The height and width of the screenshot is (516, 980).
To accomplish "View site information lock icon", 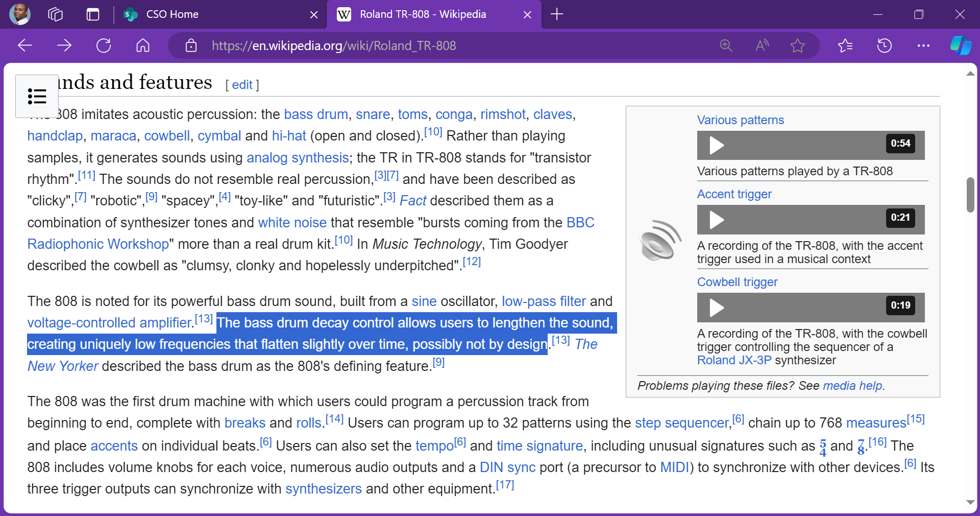I will [191, 45].
